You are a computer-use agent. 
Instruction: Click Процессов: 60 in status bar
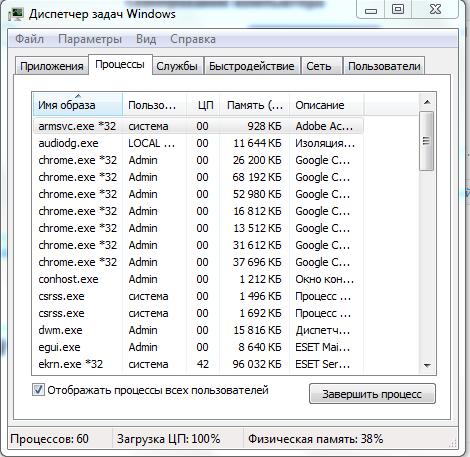tap(49, 439)
